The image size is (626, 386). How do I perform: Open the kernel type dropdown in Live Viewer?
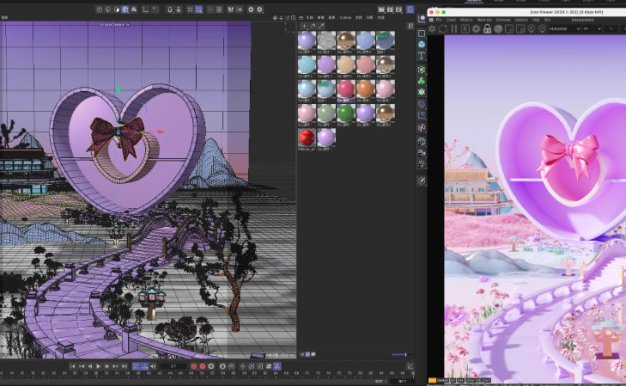click(x=565, y=29)
